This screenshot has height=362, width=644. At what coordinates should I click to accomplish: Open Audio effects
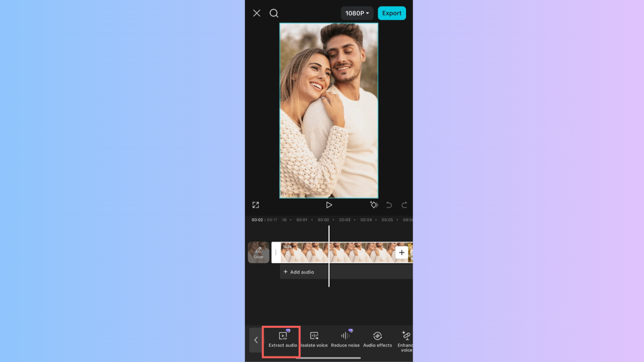(x=377, y=340)
